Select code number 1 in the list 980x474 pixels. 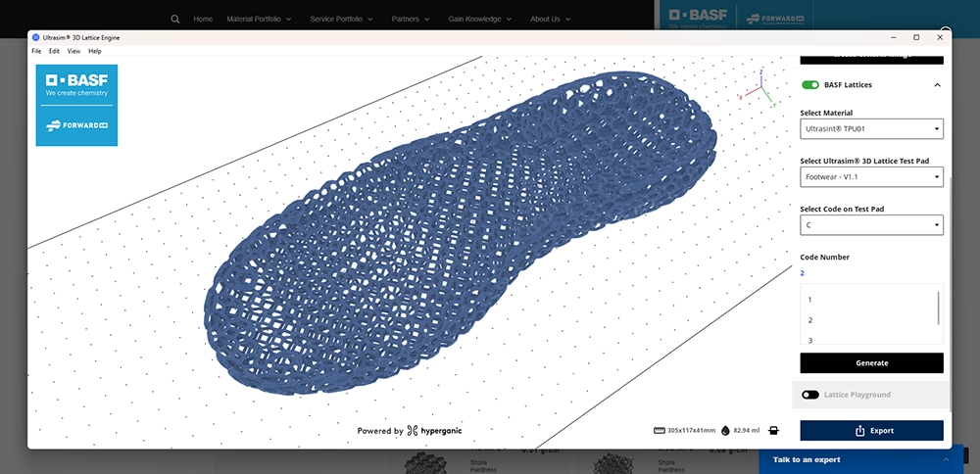click(810, 300)
